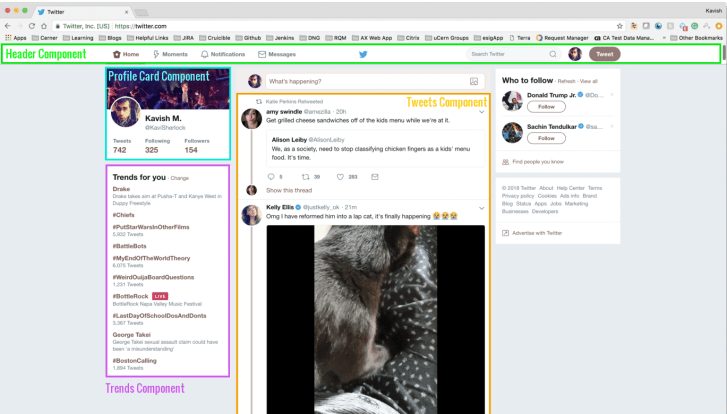Dismiss Donald Trump Jr. suggestion
The width and height of the screenshot is (727, 414).
(x=612, y=95)
